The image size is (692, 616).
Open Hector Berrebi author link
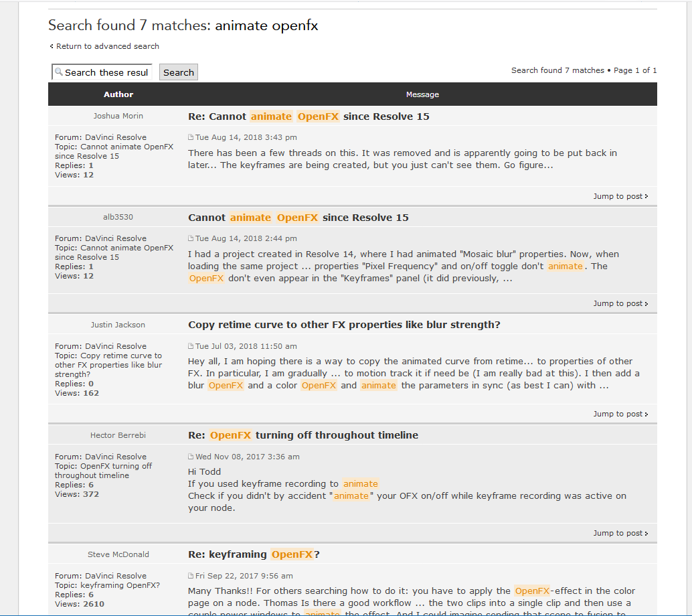pos(118,435)
